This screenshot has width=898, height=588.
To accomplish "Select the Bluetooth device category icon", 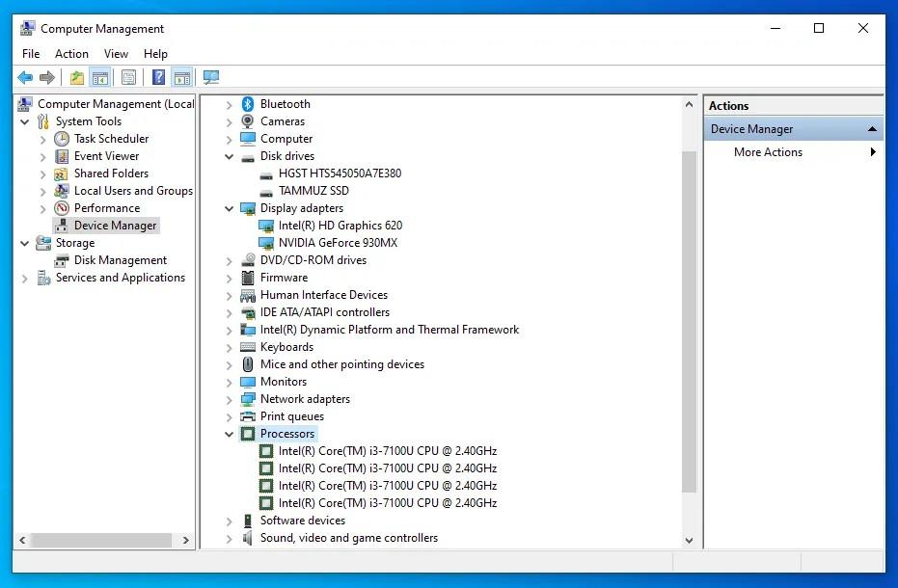I will click(248, 104).
